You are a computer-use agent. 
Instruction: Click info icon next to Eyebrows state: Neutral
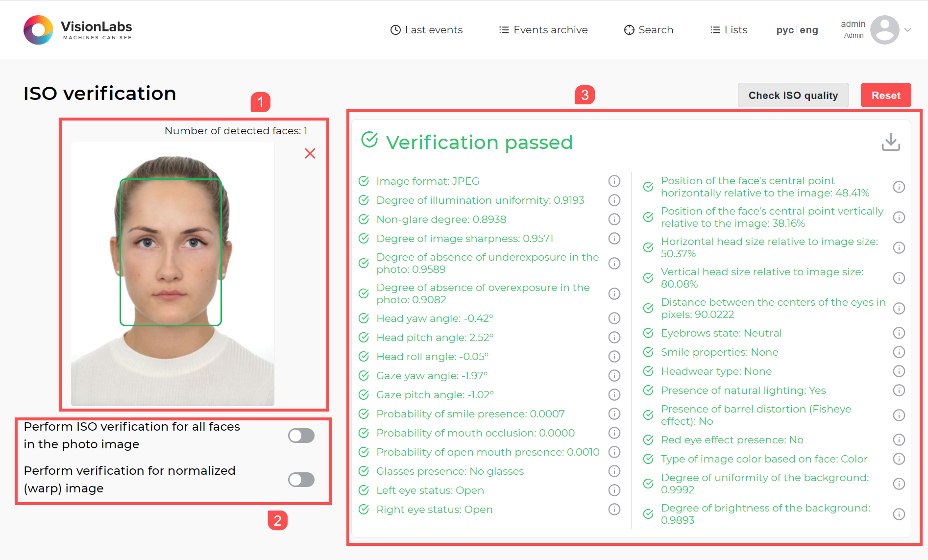pos(899,333)
